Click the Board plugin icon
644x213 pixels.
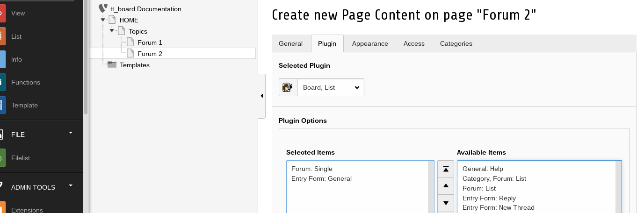(288, 87)
